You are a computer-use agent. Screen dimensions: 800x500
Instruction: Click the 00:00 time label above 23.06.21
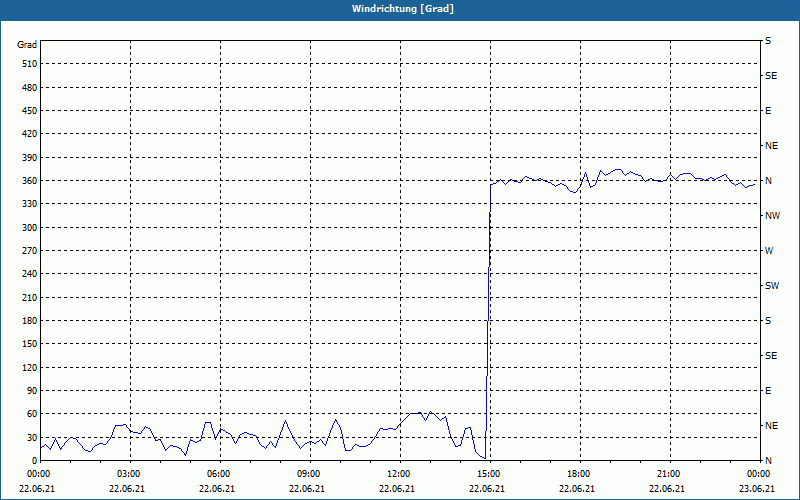pos(759,474)
